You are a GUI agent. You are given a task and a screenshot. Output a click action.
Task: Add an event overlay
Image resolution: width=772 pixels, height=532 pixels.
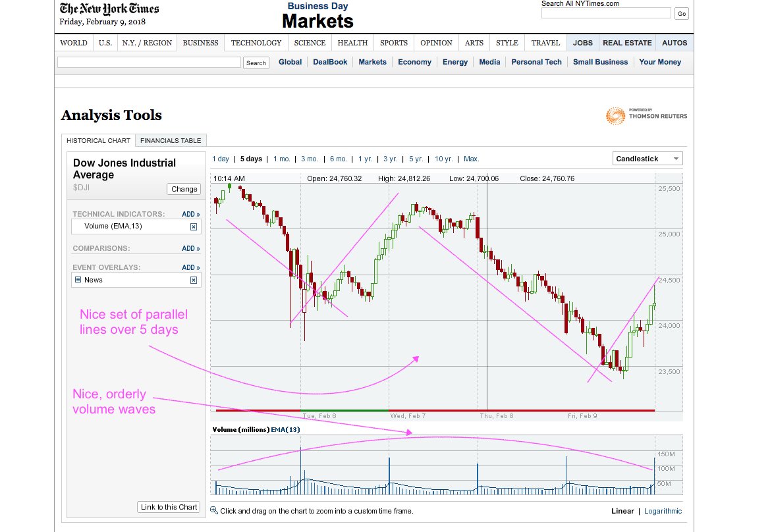(190, 268)
